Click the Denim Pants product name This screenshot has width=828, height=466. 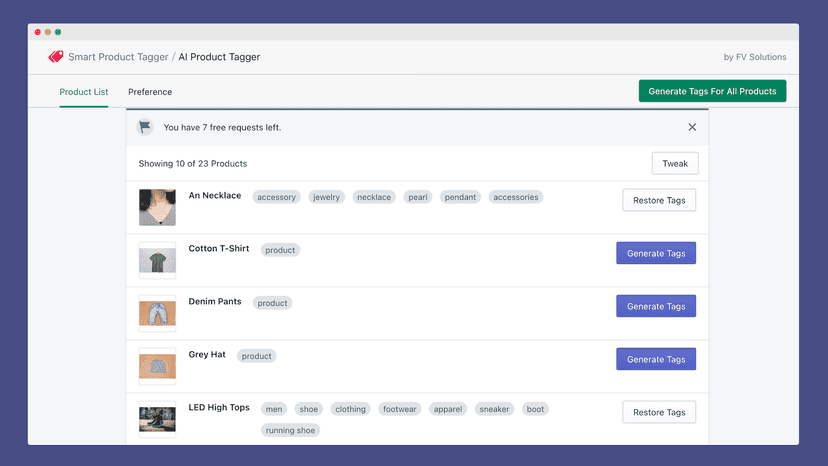215,301
